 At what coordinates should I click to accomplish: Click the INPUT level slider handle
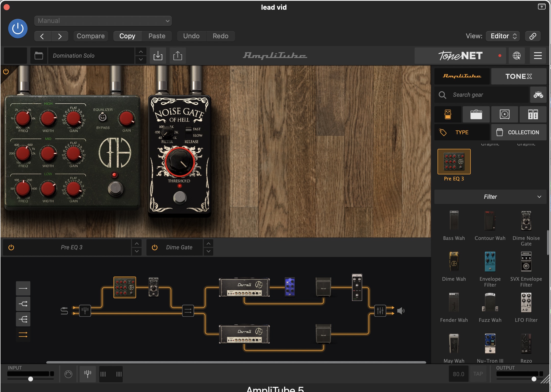click(x=31, y=379)
